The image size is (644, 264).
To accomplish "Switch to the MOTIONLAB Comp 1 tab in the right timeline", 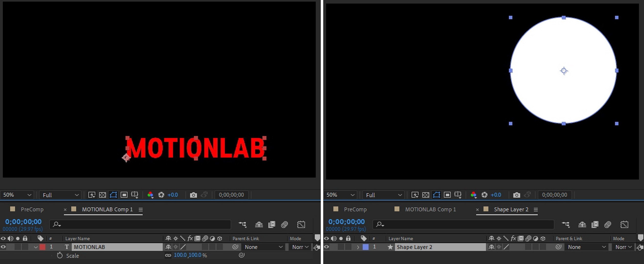I will pyautogui.click(x=430, y=209).
